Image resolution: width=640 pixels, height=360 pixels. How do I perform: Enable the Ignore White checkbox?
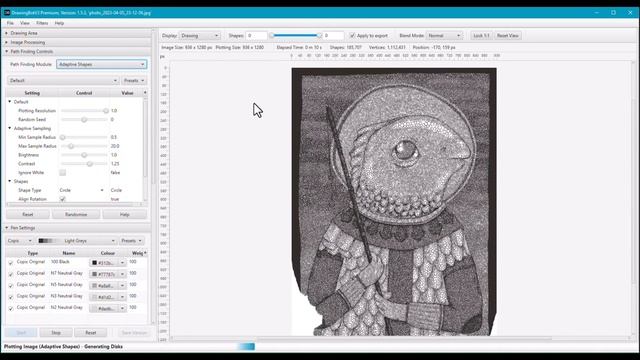click(62, 173)
